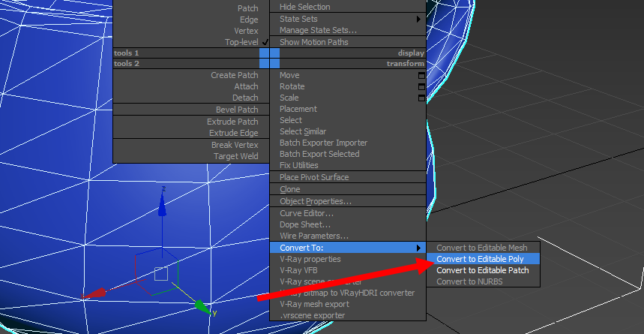Open Scale transform settings box icon
Image resolution: width=644 pixels, height=334 pixels.
click(421, 98)
